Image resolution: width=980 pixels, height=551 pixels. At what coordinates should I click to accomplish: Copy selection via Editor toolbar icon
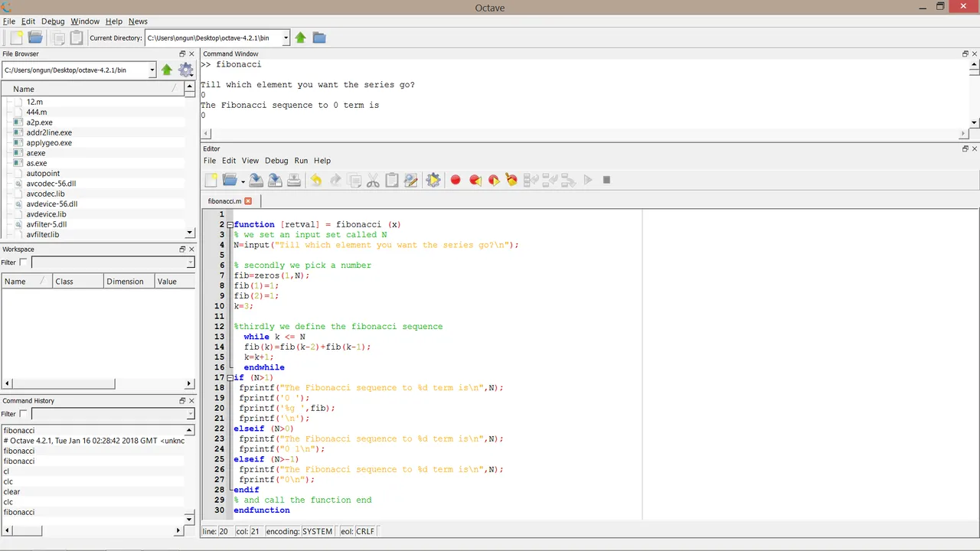click(x=354, y=180)
